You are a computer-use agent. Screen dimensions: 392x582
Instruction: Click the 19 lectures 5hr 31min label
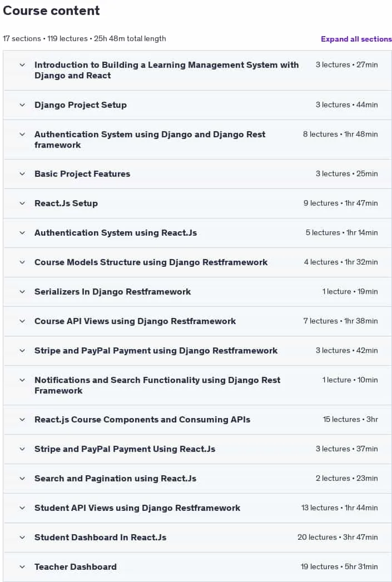[339, 567]
